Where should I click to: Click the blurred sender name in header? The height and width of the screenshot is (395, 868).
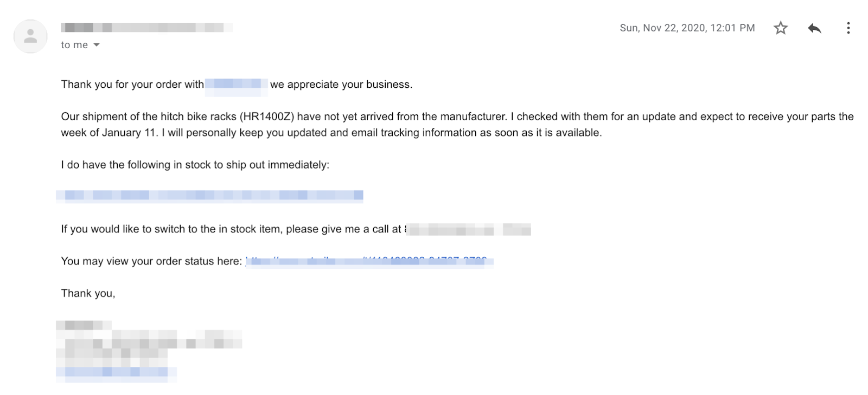(146, 27)
